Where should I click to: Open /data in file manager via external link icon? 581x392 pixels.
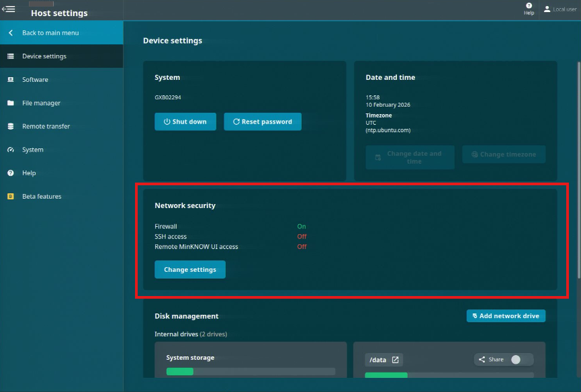coord(397,359)
